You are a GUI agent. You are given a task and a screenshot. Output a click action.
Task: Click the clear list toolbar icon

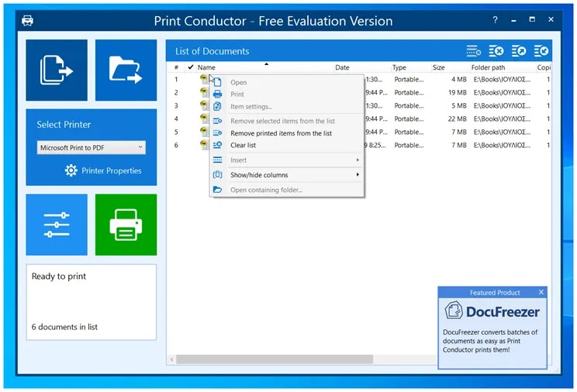[x=496, y=51]
